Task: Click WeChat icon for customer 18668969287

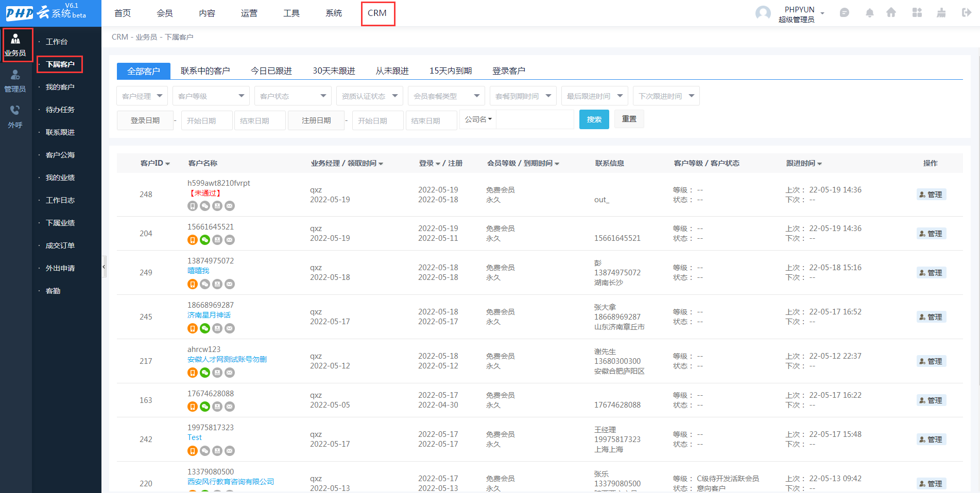Action: point(205,328)
